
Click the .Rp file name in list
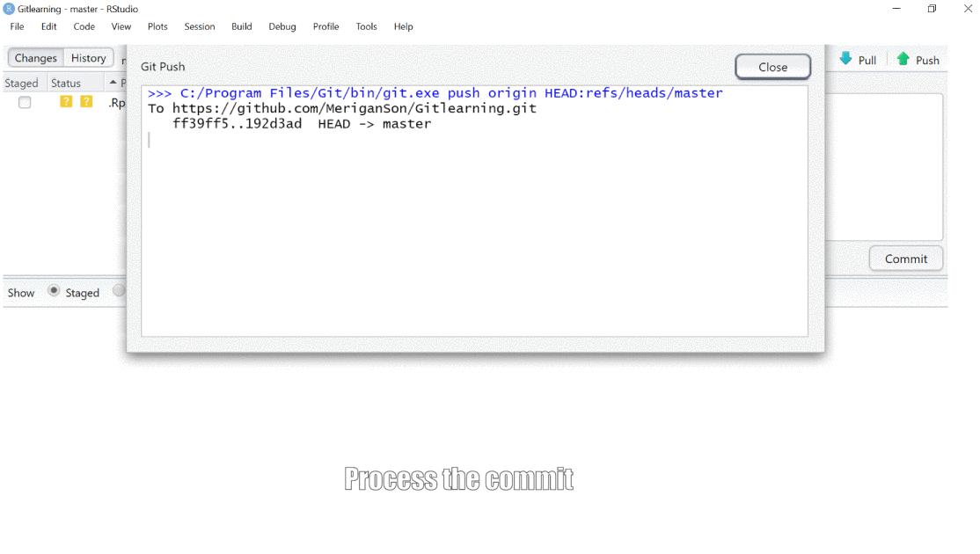point(117,103)
